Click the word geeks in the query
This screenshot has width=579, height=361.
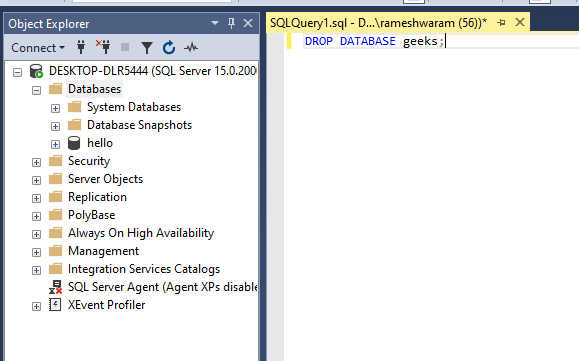click(x=420, y=41)
